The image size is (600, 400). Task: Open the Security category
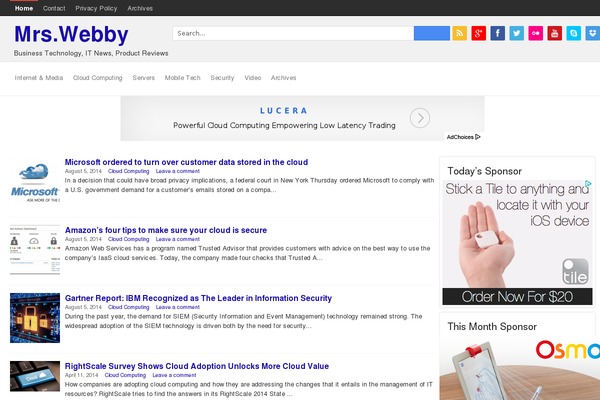click(222, 78)
